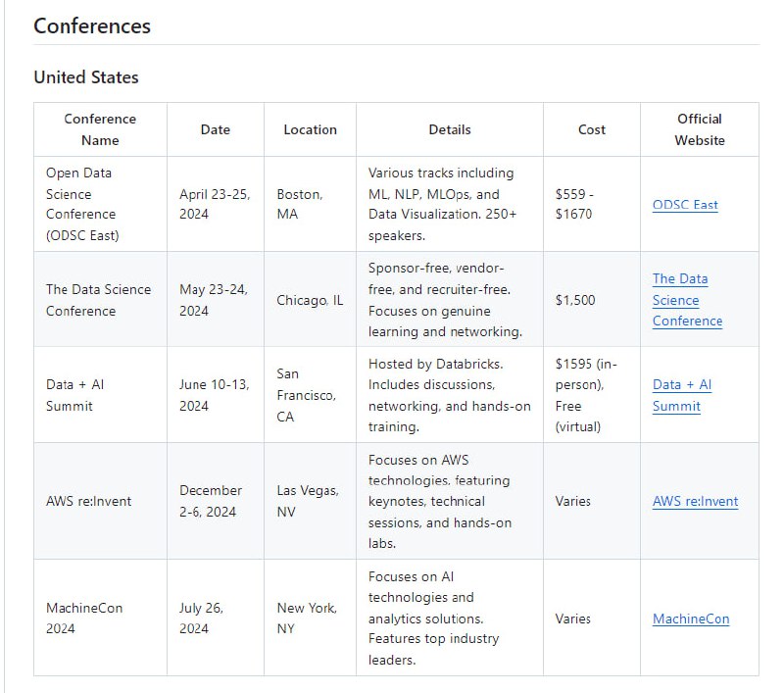Click the MachineCon 2024 conference name cell
784x693 pixels.
pyautogui.click(x=84, y=618)
